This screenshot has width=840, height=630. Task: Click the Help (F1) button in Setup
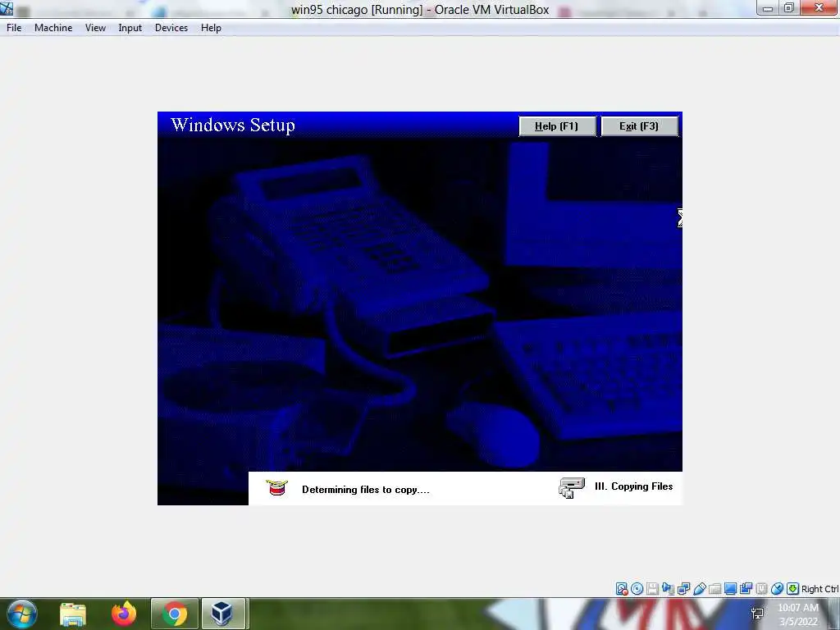[557, 126]
